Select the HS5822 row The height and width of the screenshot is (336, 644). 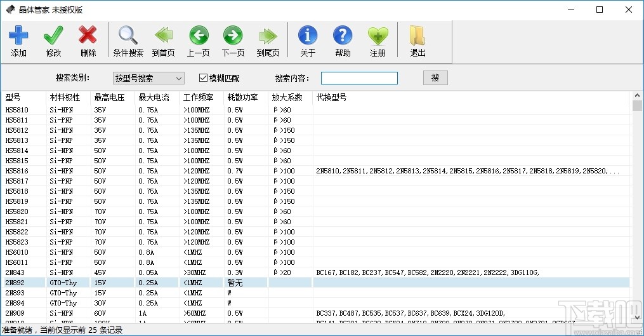pos(315,232)
